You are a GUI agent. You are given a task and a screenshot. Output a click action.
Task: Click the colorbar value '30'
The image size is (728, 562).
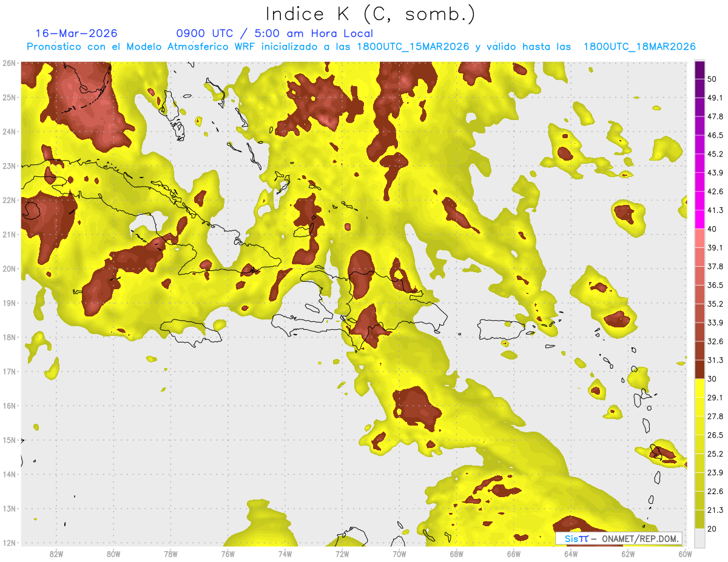coord(713,379)
